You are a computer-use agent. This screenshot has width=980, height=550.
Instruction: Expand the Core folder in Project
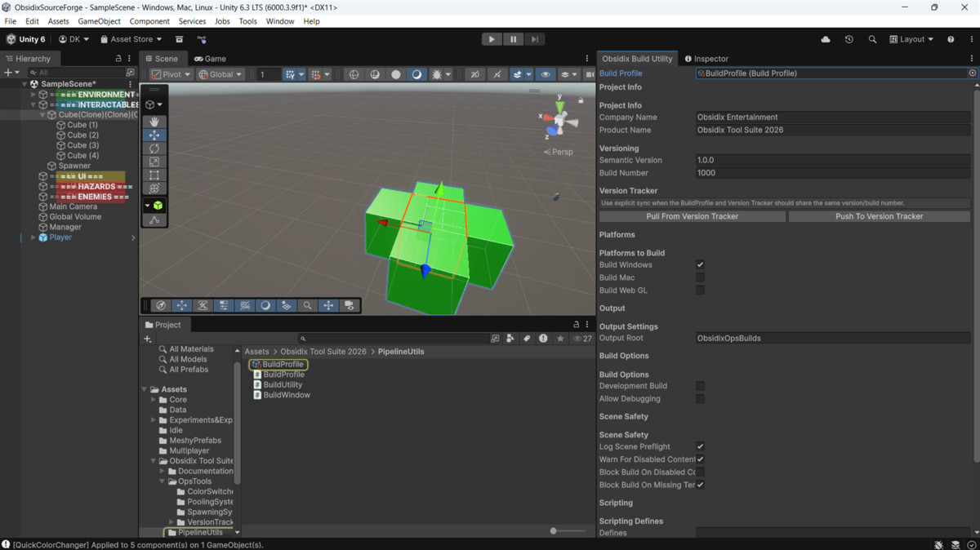154,400
